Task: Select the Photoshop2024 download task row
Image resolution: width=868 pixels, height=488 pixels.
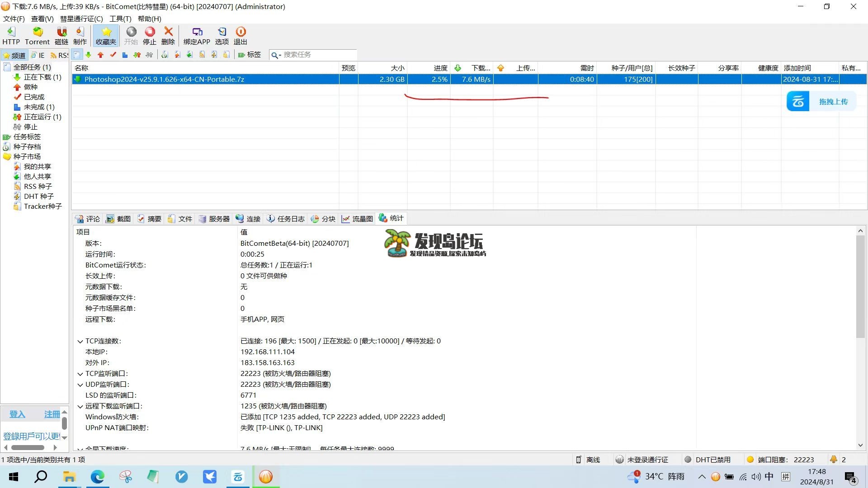Action: pyautogui.click(x=469, y=79)
